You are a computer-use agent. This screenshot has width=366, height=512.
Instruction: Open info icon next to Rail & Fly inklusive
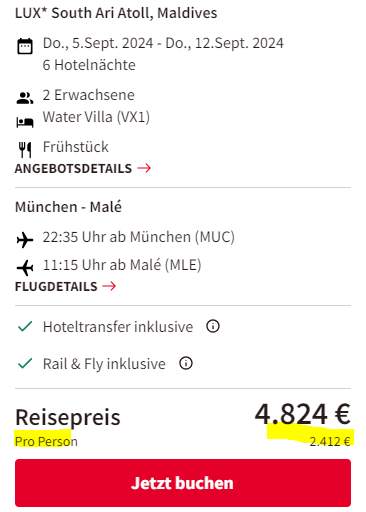tap(186, 363)
